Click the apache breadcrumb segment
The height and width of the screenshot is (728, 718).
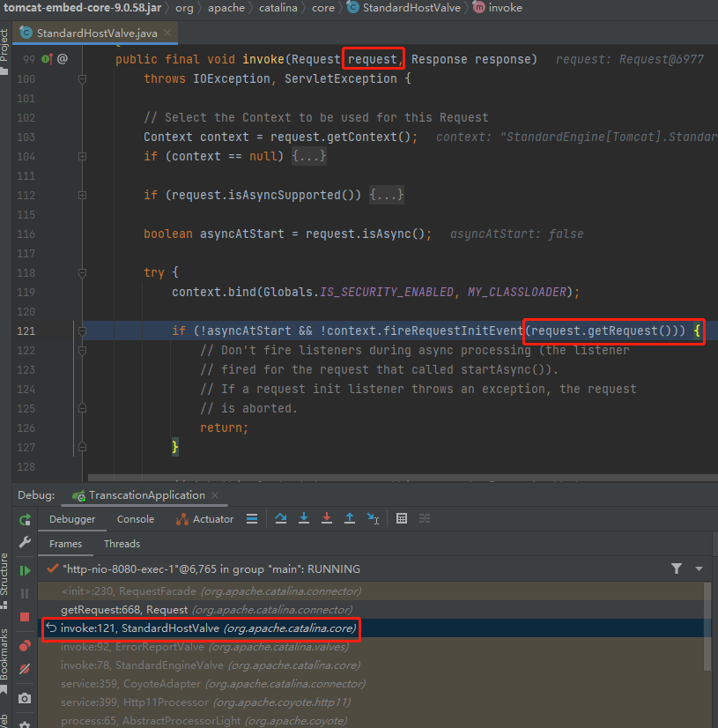click(x=226, y=7)
